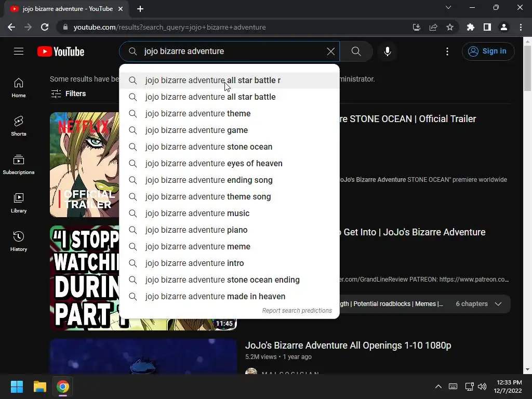Open 'Get Into JoJo's Bizarre Adventure' title
This screenshot has height=399, width=532.
[413, 232]
